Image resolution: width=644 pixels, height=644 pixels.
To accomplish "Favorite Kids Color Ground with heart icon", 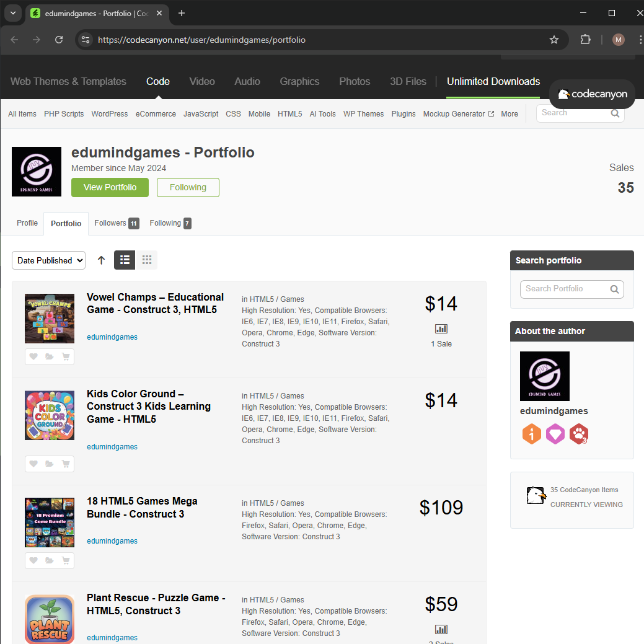I will coord(33,464).
